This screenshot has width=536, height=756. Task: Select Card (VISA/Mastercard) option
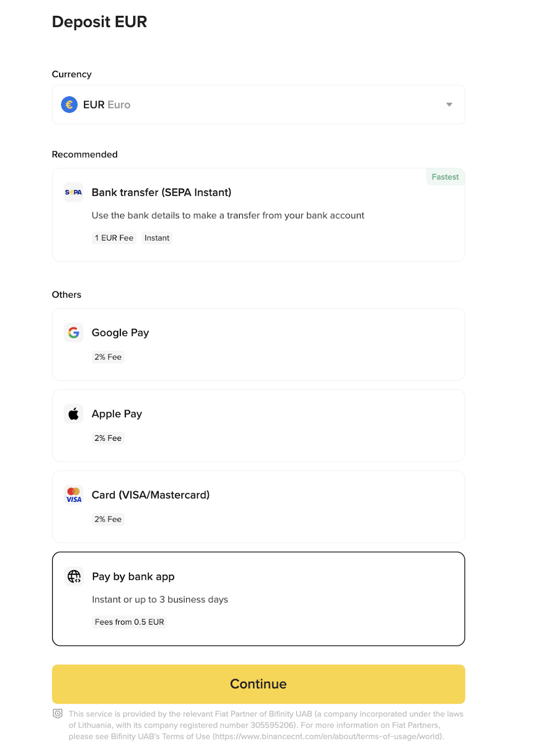tap(258, 507)
